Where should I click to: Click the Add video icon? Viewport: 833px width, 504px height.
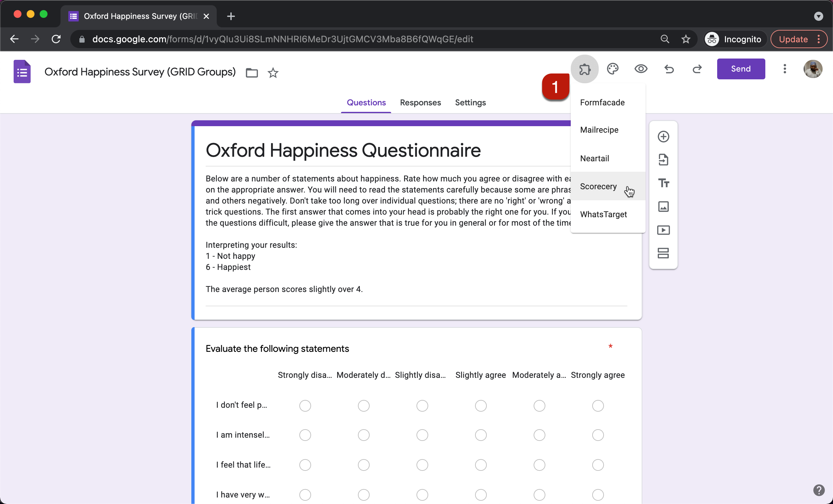click(x=663, y=230)
